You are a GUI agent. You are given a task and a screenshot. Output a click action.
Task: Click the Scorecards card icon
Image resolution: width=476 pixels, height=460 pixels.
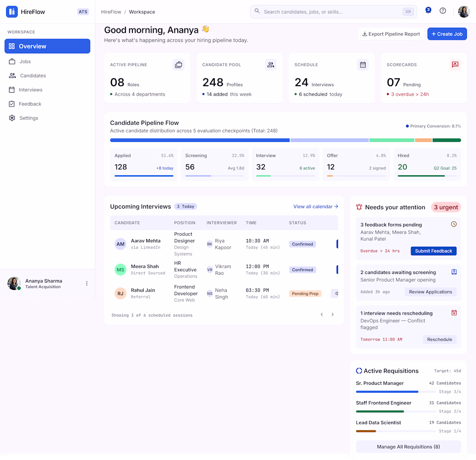pos(455,64)
